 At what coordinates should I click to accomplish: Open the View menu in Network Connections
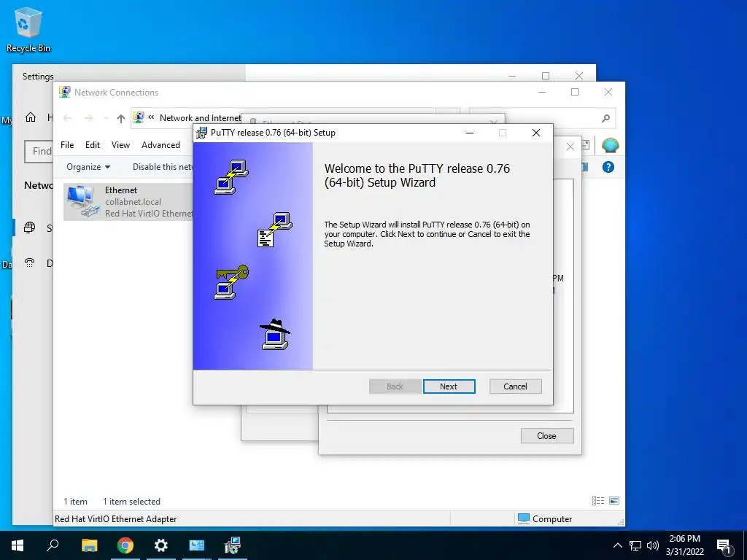pyautogui.click(x=120, y=145)
